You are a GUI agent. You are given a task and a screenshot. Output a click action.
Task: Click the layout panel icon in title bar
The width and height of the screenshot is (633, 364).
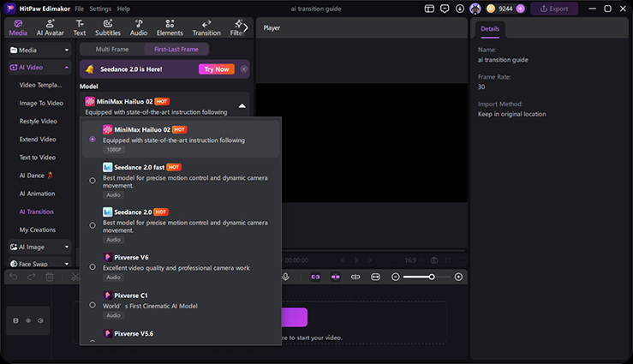tap(429, 9)
